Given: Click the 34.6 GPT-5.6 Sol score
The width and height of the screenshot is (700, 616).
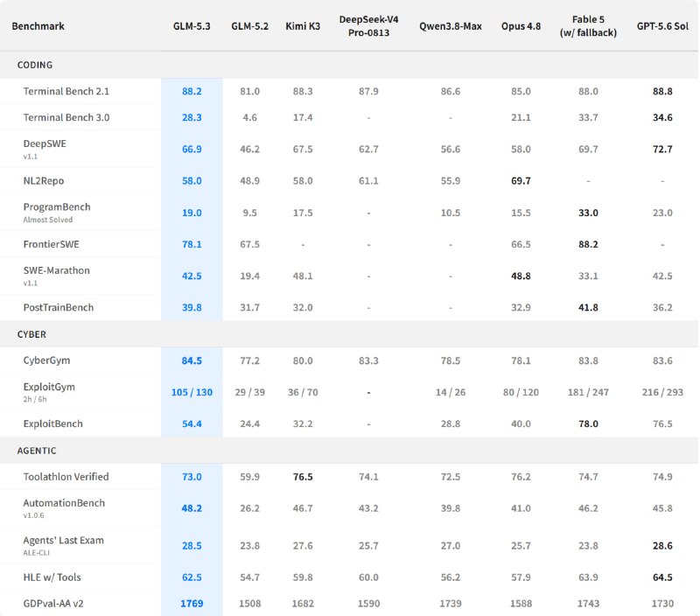Looking at the screenshot, I should (662, 117).
